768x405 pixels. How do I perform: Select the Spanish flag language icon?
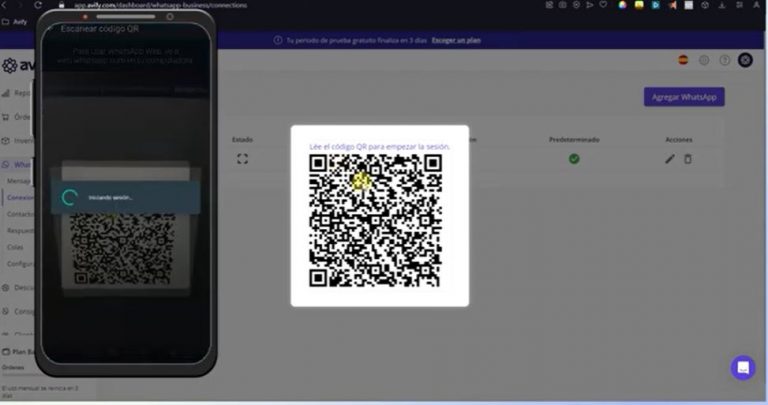coord(683,60)
